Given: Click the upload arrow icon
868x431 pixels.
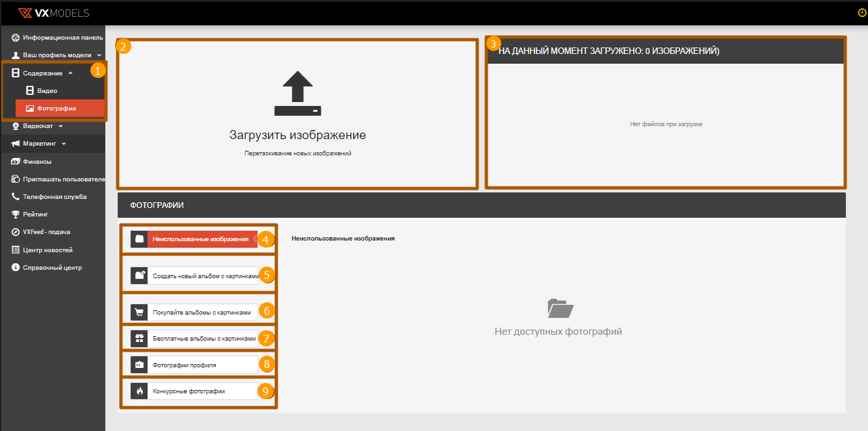Looking at the screenshot, I should pyautogui.click(x=297, y=94).
